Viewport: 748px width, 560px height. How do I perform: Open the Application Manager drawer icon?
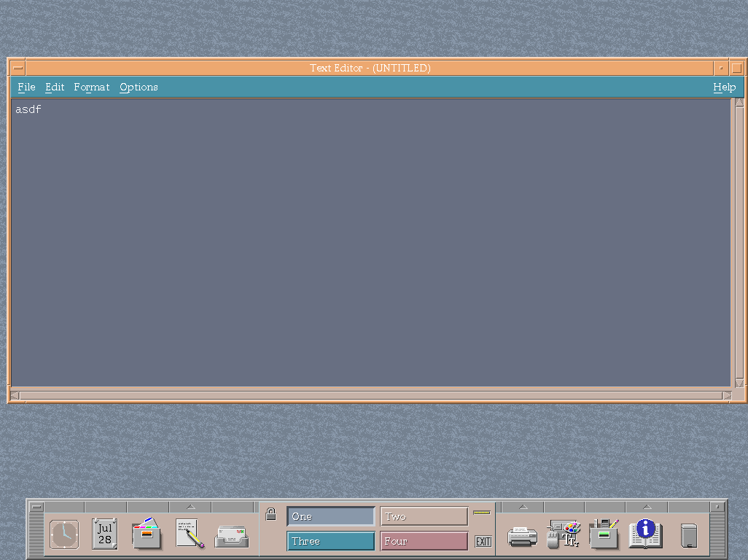(604, 534)
